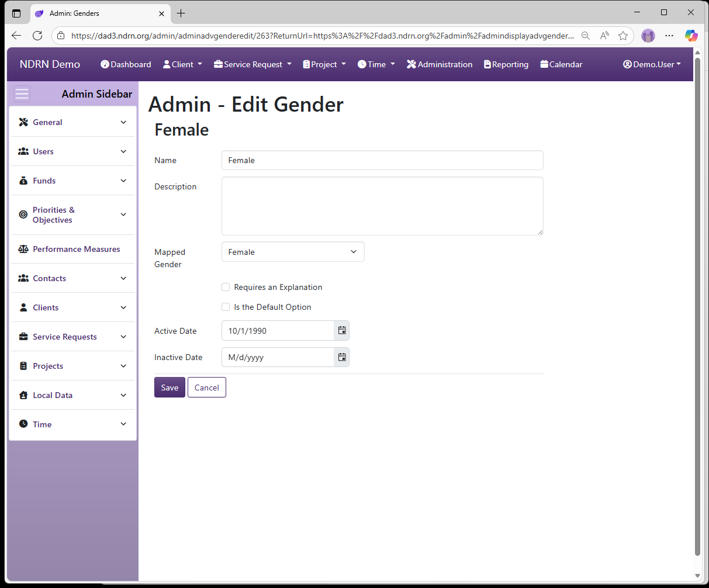Click the Priorities & Objectives target icon
This screenshot has height=588, width=709.
(x=23, y=215)
